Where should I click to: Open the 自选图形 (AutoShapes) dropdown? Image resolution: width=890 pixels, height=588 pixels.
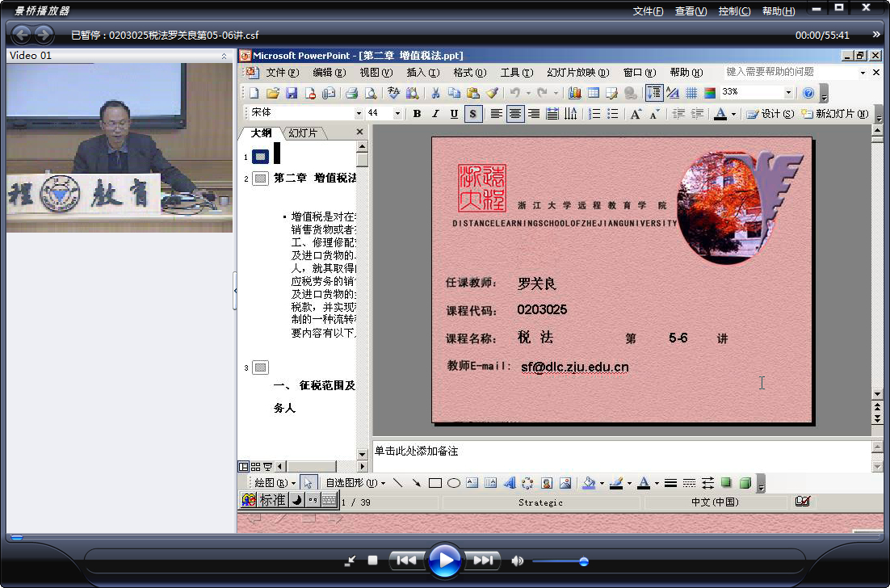coord(355,483)
